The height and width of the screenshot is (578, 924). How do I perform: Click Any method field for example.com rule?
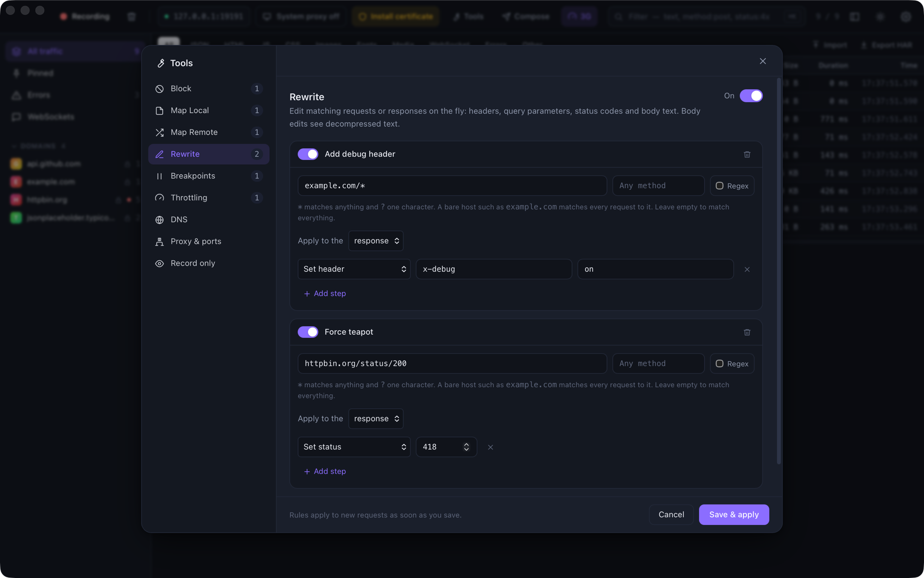click(x=658, y=186)
